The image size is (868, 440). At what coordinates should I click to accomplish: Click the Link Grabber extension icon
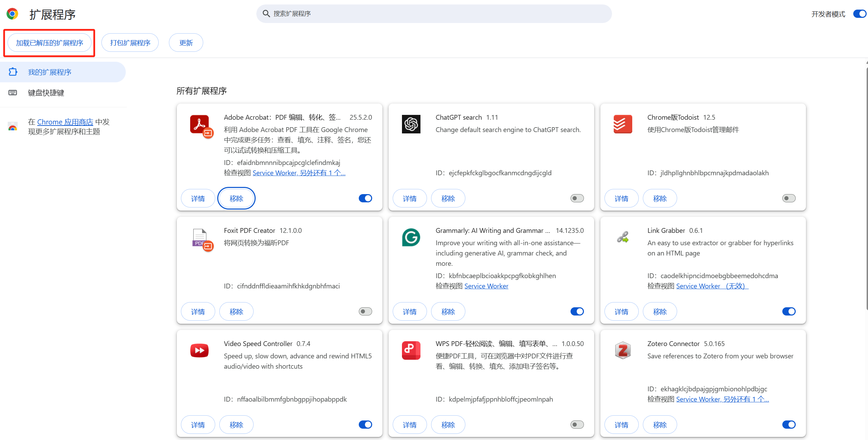coord(623,237)
